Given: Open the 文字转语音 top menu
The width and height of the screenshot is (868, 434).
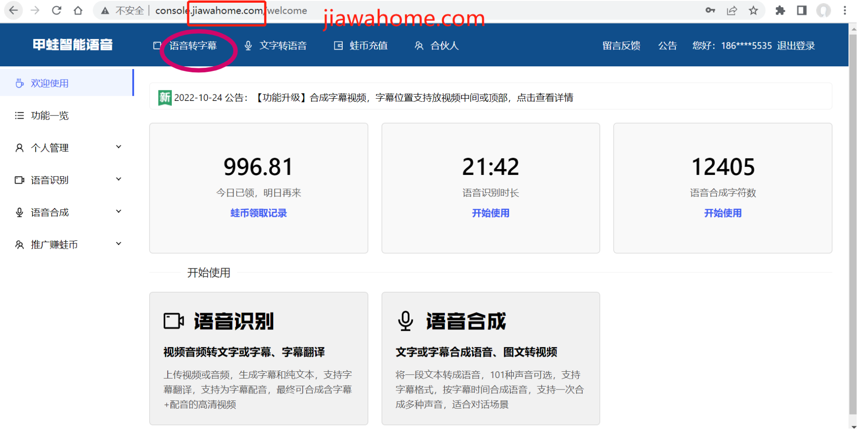Looking at the screenshot, I should point(283,45).
